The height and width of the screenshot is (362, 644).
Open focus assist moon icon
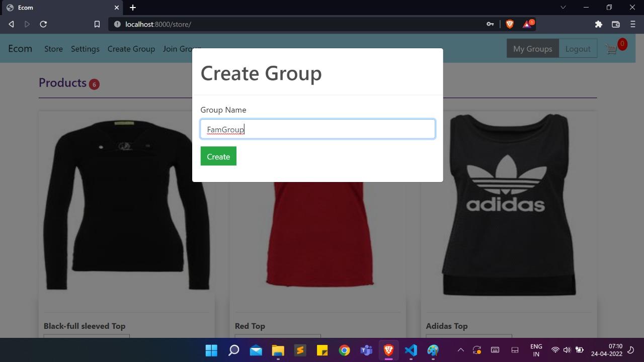click(x=630, y=350)
